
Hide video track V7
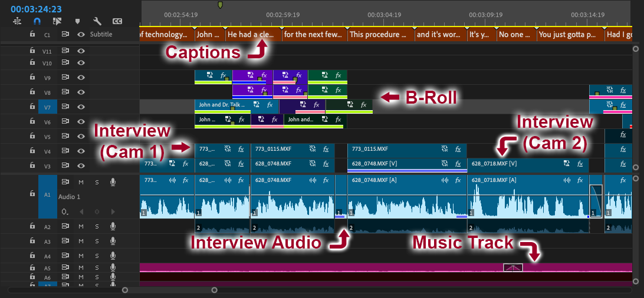click(x=81, y=107)
